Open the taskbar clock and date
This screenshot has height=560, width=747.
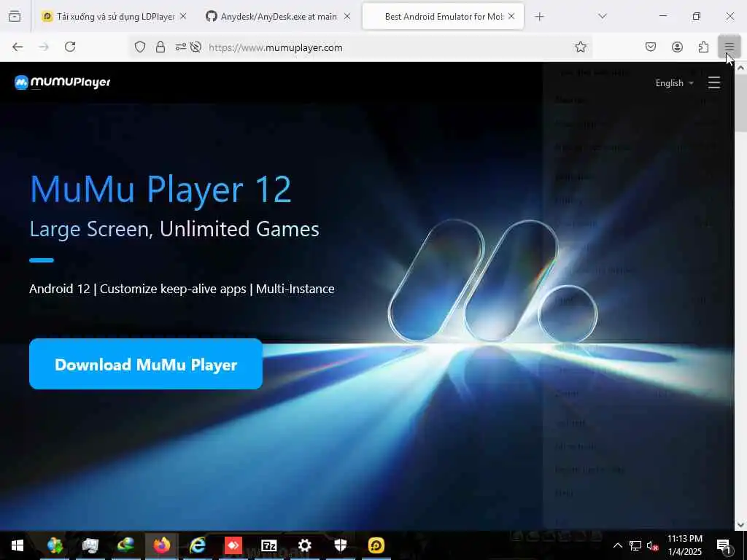(x=684, y=545)
